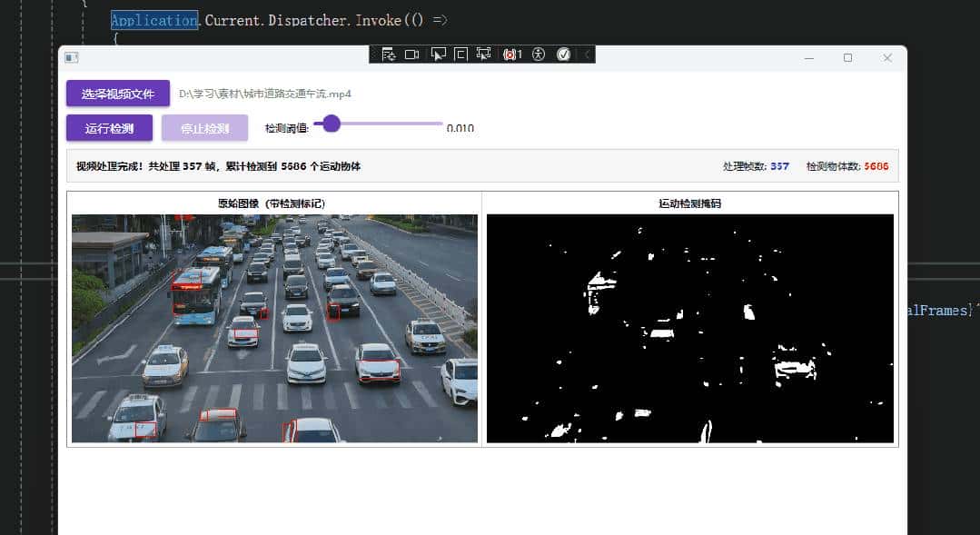Activate the Select Element cursor tool

point(438,54)
